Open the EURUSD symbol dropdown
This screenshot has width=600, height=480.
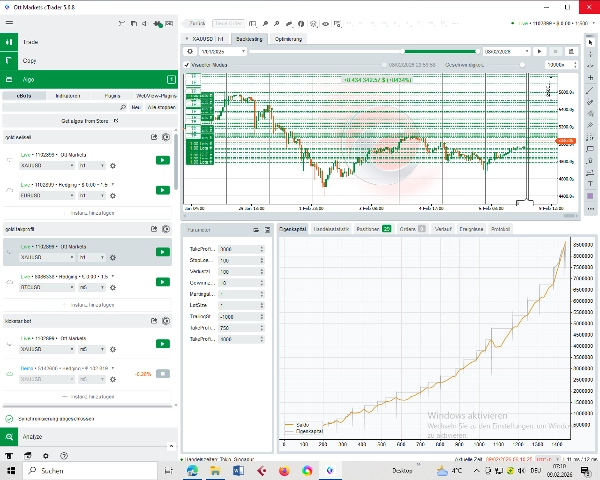click(47, 196)
